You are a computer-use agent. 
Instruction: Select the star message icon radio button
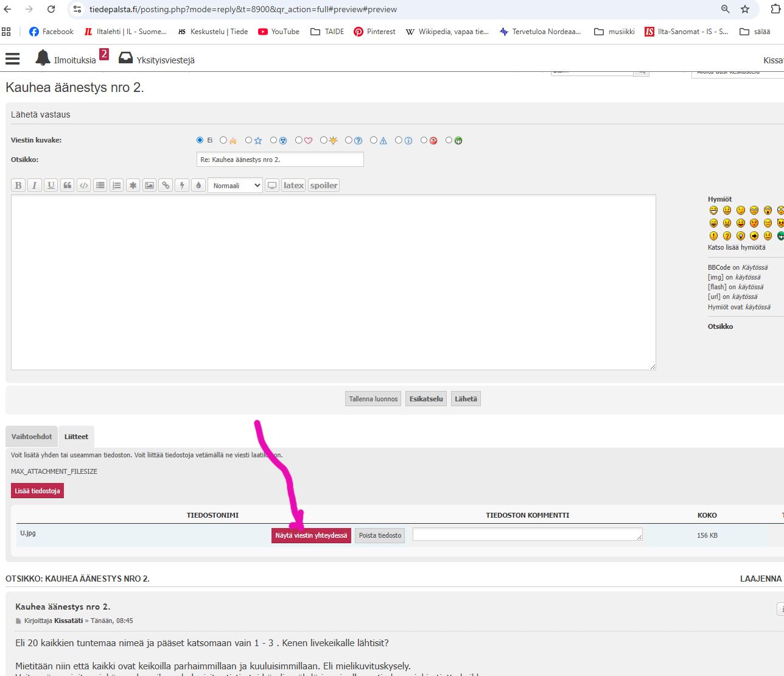tap(248, 140)
